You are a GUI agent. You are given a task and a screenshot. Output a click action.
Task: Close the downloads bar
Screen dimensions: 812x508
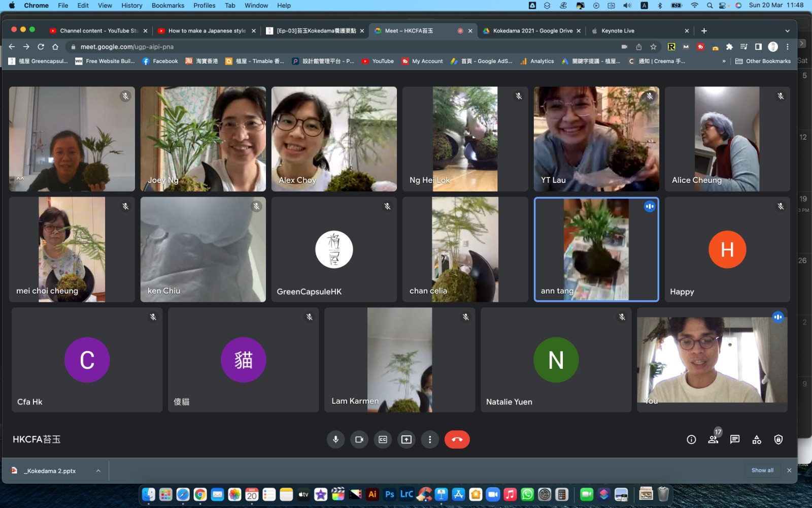[789, 470]
